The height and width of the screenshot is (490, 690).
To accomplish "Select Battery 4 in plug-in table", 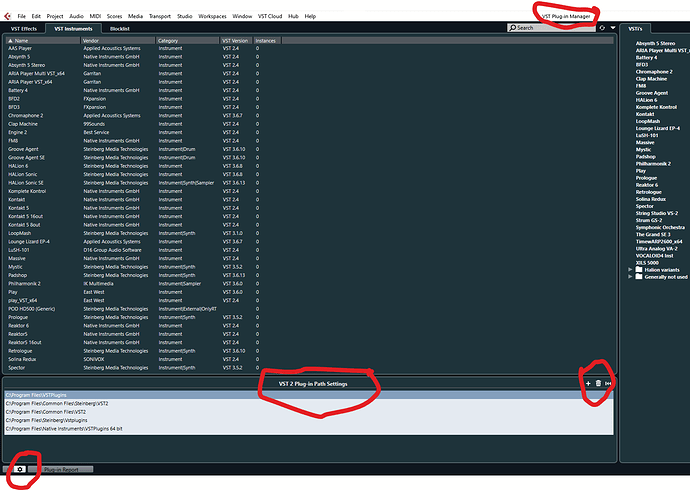I will coord(18,90).
